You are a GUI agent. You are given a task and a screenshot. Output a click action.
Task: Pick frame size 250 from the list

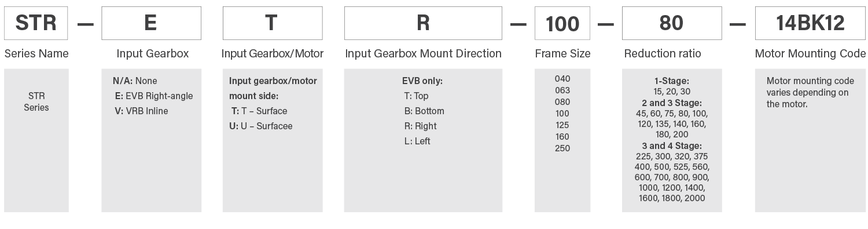pos(562,148)
